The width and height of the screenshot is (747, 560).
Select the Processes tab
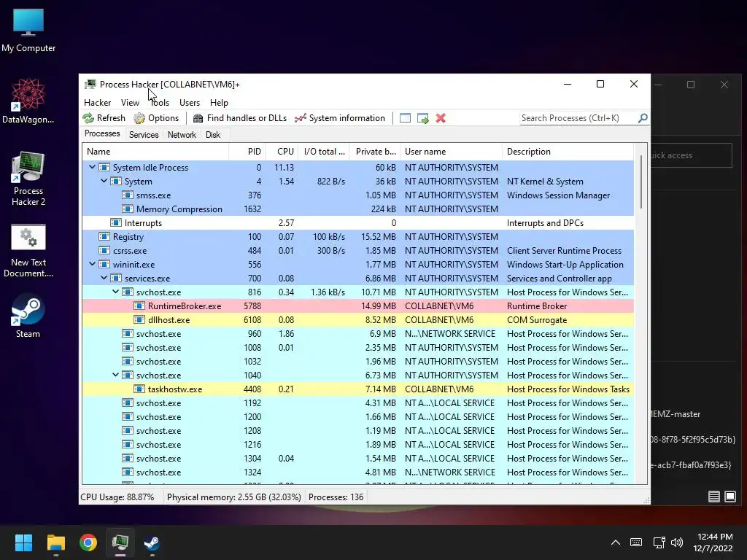102,134
